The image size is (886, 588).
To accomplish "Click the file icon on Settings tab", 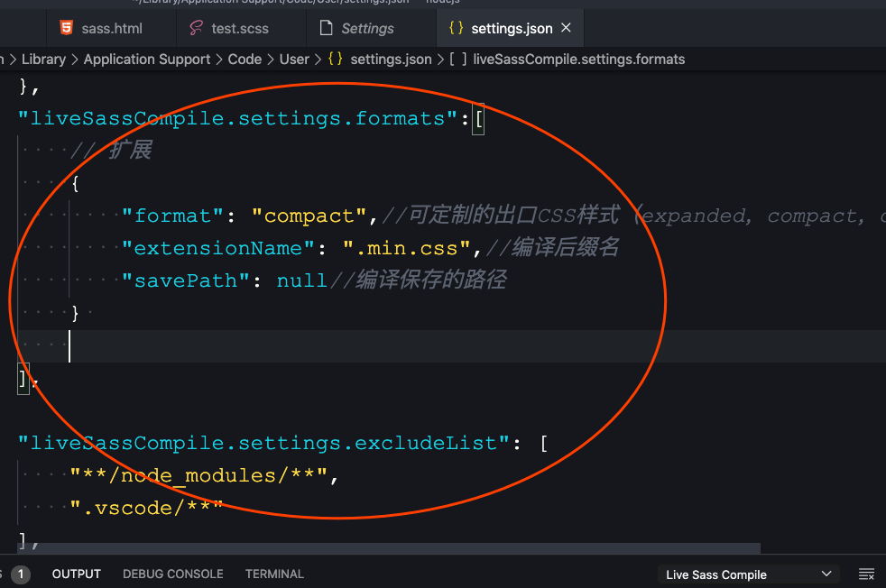I will 326,28.
